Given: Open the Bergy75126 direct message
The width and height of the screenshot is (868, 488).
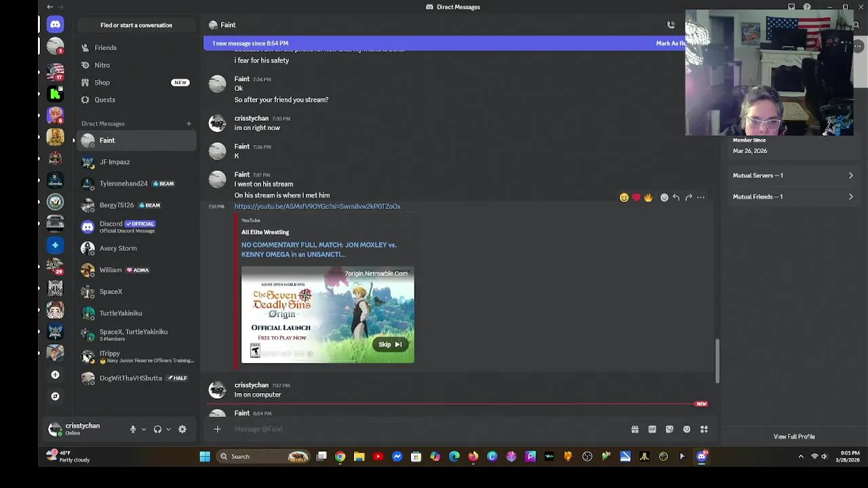Looking at the screenshot, I should pos(136,205).
